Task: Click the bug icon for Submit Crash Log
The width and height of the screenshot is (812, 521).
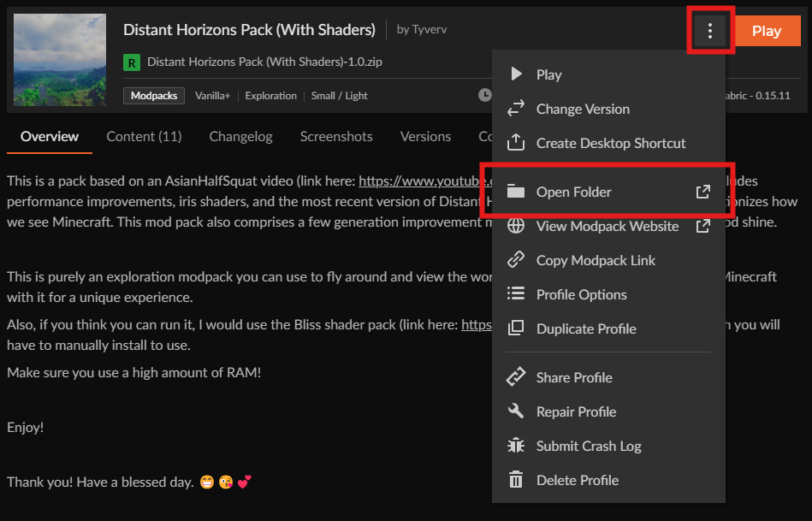Action: 516,446
